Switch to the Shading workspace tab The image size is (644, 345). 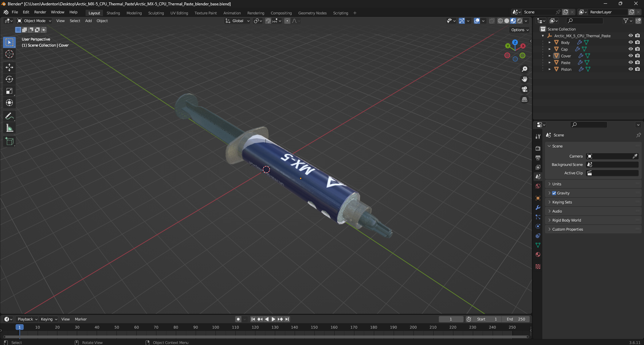pos(113,13)
